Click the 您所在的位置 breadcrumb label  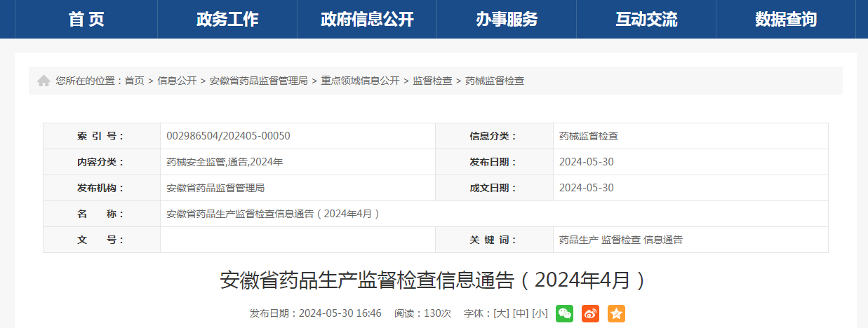pos(89,81)
